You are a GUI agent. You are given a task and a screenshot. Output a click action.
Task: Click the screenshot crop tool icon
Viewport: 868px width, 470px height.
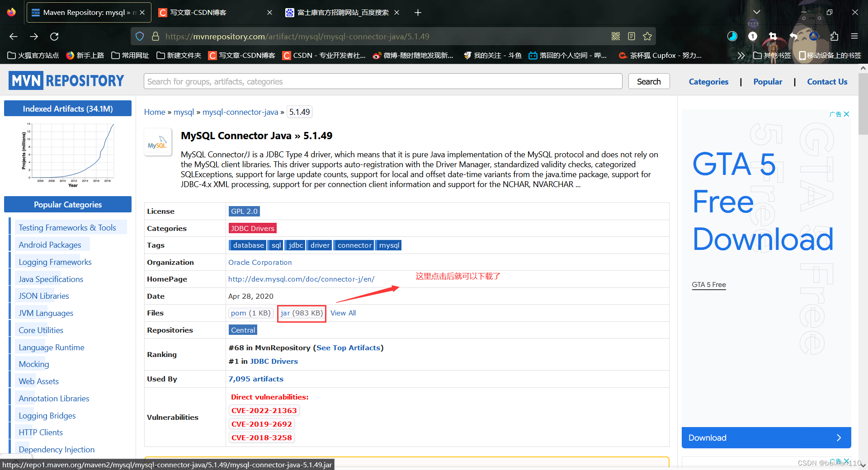click(x=773, y=36)
